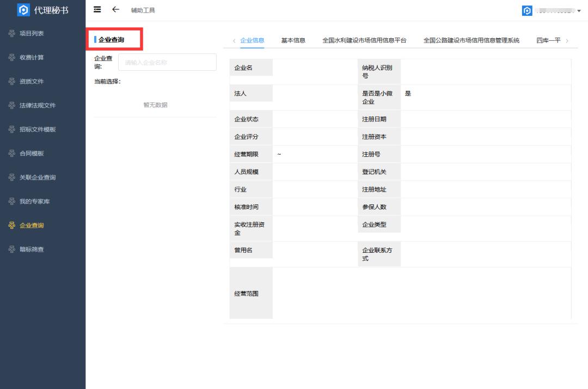Switch to 全国公路建设市场信用信息管理系统 tab
Viewport: 588px width, 389px height.
pos(470,39)
